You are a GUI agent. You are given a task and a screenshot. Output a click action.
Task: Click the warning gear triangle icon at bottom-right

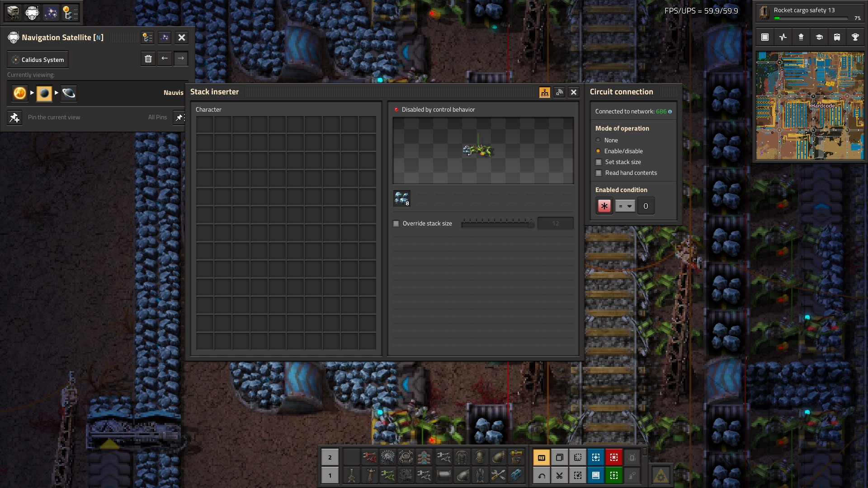pyautogui.click(x=661, y=475)
